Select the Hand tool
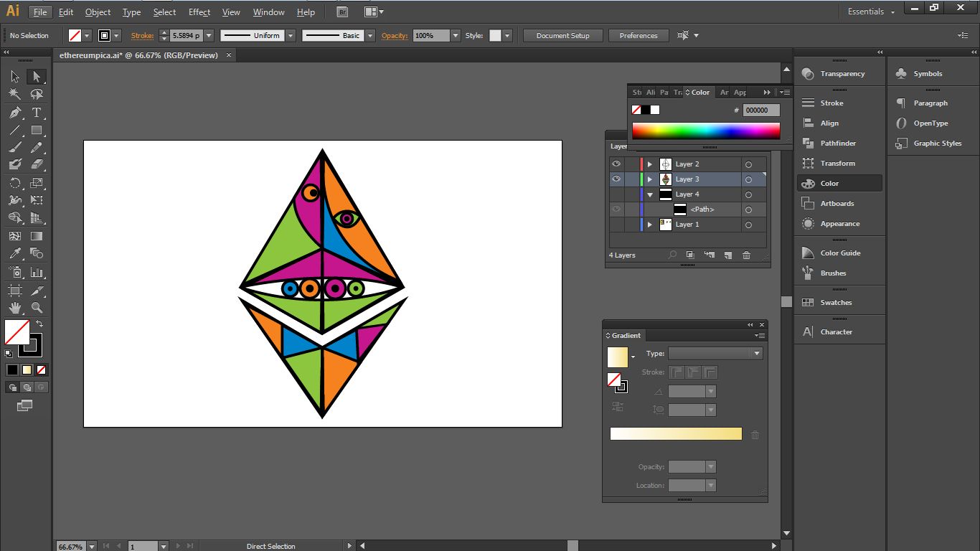This screenshot has width=980, height=551. pos(15,308)
